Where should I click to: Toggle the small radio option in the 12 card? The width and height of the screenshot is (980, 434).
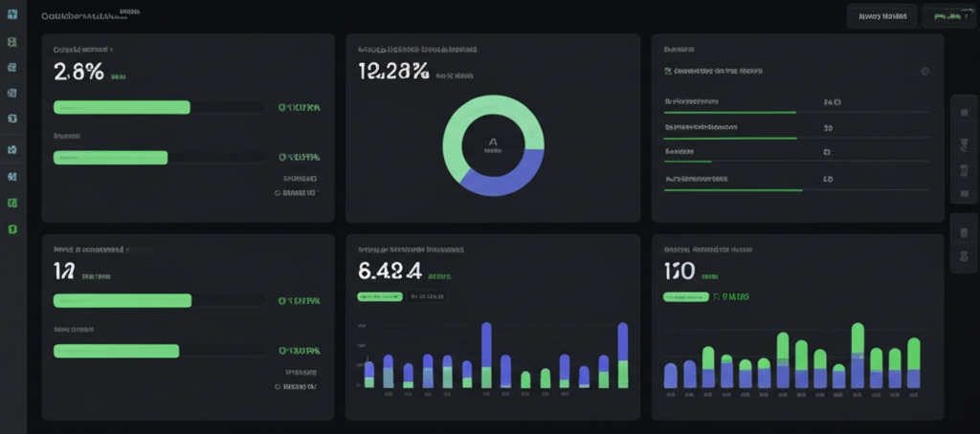tap(278, 387)
